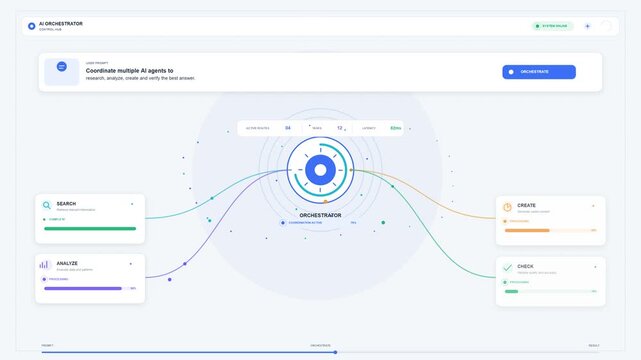Select the SEARCH agent card title
This screenshot has height=360, width=641.
point(66,203)
